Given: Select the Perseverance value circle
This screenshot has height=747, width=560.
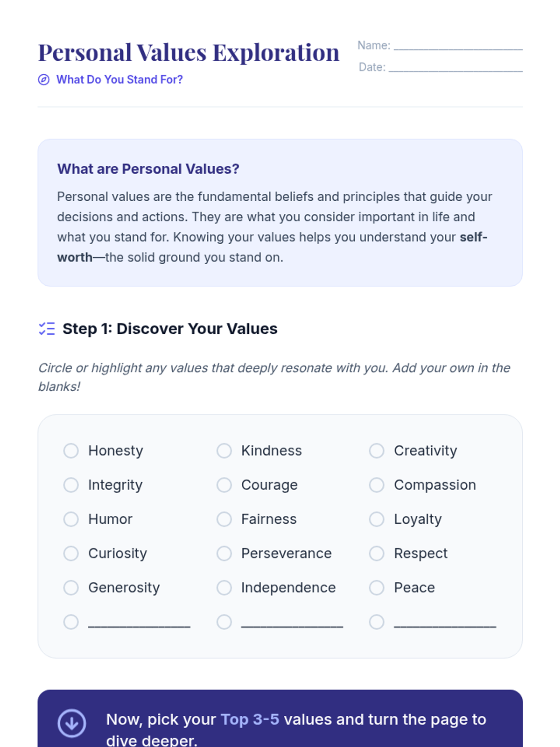Looking at the screenshot, I should [224, 553].
